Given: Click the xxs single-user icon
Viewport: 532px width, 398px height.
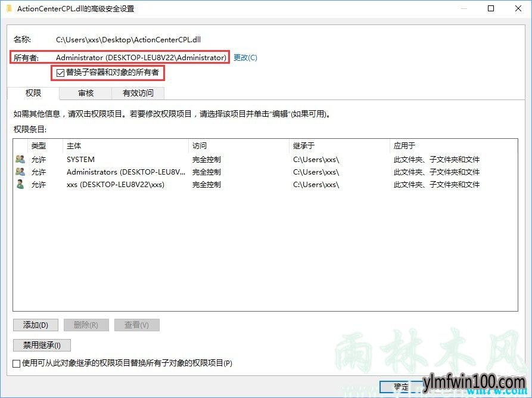Looking at the screenshot, I should [x=20, y=184].
